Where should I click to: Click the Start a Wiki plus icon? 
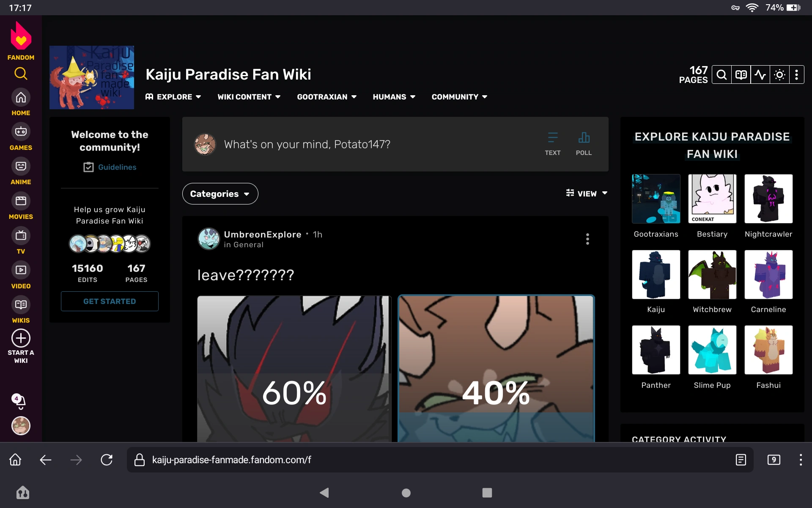(x=21, y=338)
